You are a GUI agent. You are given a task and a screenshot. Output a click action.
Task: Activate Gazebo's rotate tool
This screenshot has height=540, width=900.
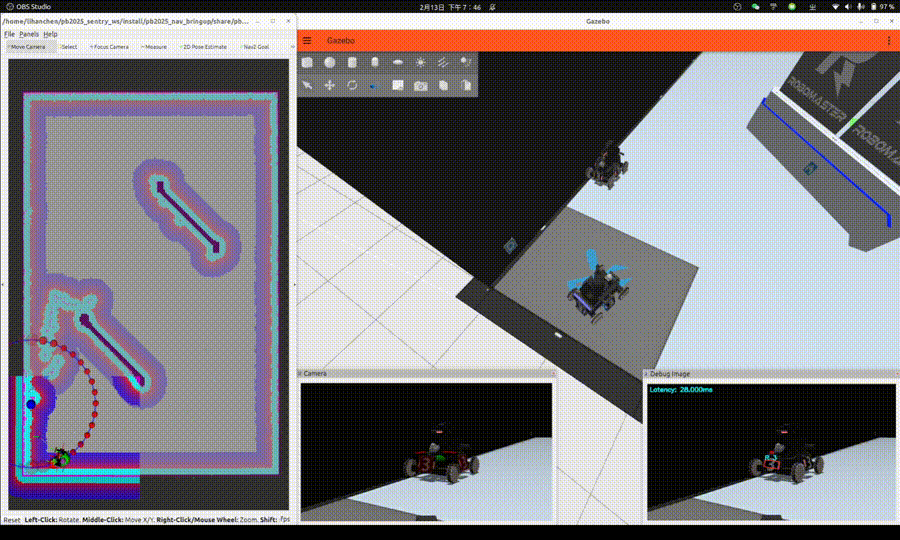pos(352,85)
